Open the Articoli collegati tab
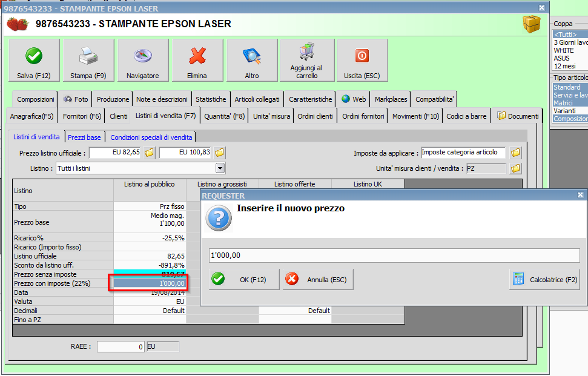Image resolution: width=588 pixels, height=376 pixels. pyautogui.click(x=257, y=99)
